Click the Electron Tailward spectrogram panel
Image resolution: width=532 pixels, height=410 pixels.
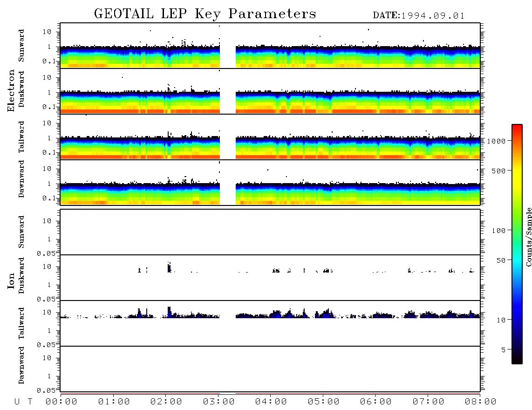pos(270,137)
